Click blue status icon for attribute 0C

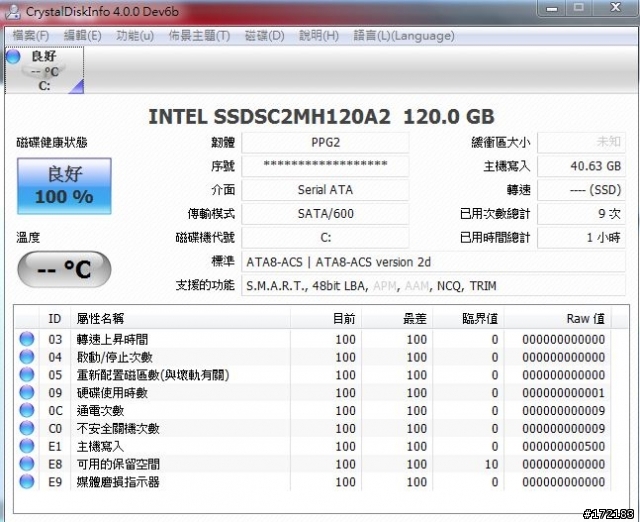pos(27,411)
